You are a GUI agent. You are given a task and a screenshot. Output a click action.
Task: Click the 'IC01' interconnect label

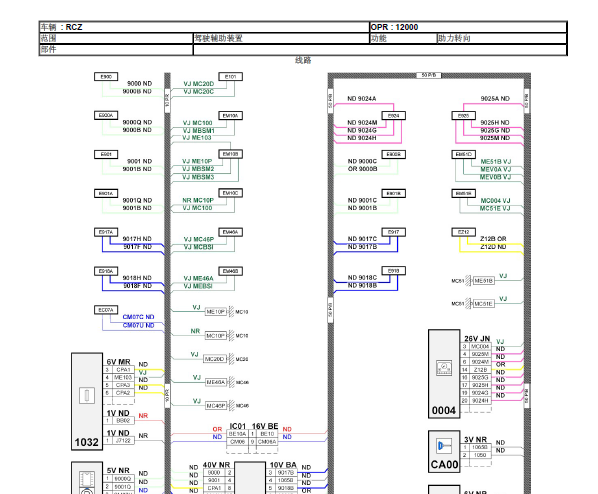(x=238, y=426)
